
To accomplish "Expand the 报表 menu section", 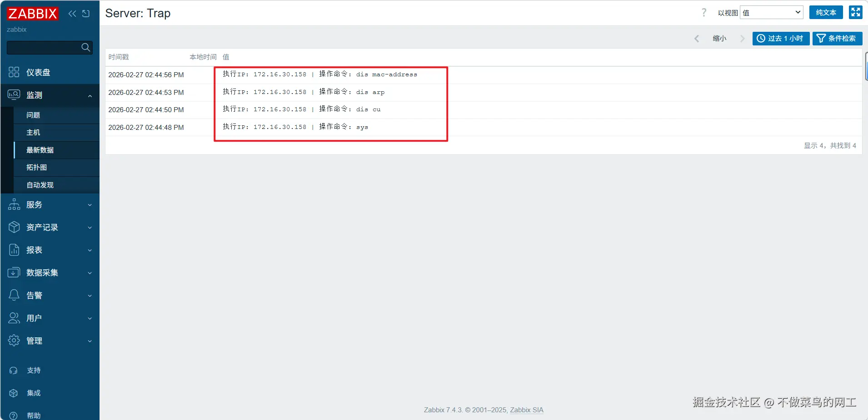I will [x=90, y=250].
